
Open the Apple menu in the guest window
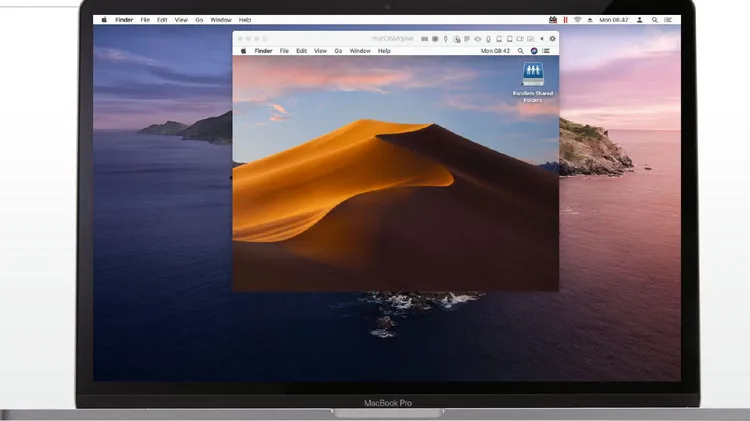click(242, 51)
